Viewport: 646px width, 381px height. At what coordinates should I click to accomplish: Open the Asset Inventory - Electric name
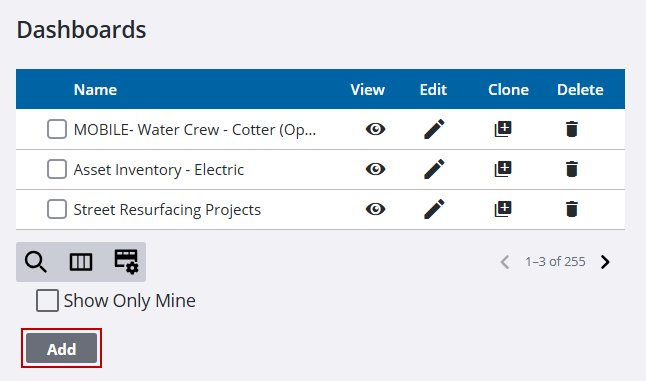pyautogui.click(x=159, y=170)
